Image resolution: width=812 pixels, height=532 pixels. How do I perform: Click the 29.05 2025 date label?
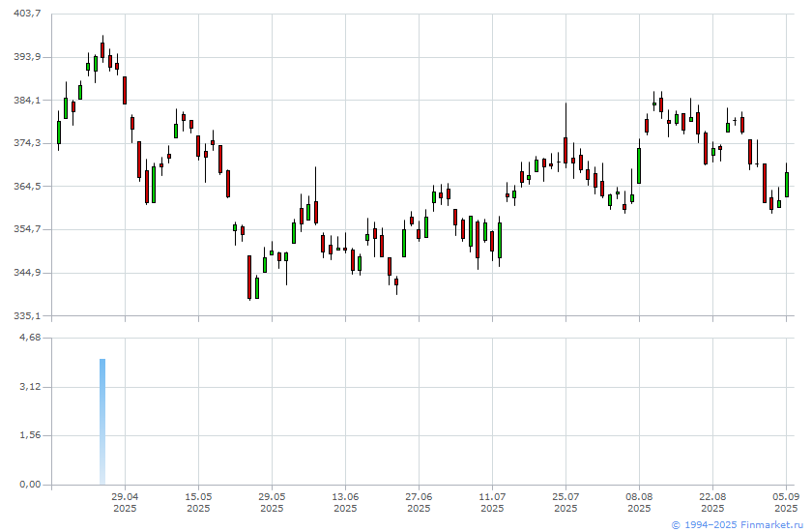tap(272, 502)
